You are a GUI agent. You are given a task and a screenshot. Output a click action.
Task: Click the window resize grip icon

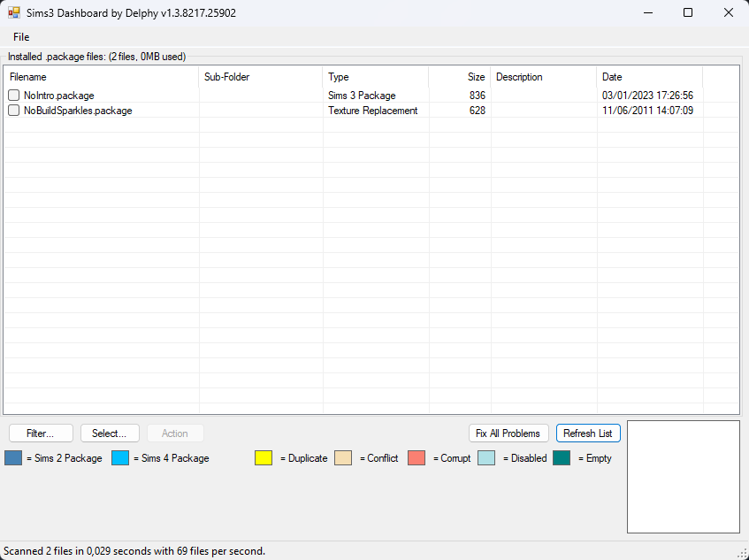tap(744, 553)
